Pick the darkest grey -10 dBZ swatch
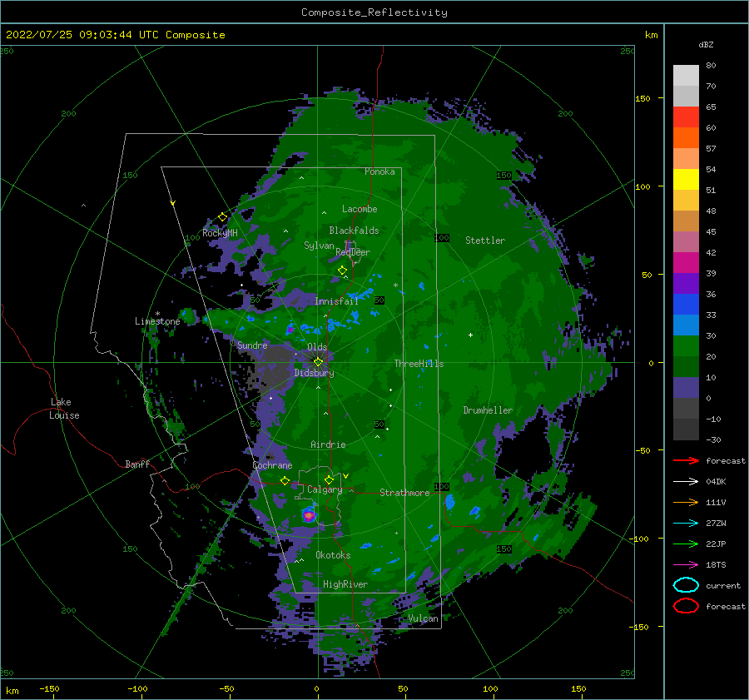Image resolution: width=749 pixels, height=700 pixels. point(686,429)
